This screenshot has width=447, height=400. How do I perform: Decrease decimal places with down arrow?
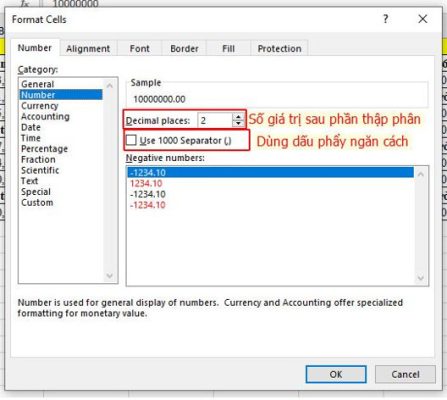tap(238, 124)
